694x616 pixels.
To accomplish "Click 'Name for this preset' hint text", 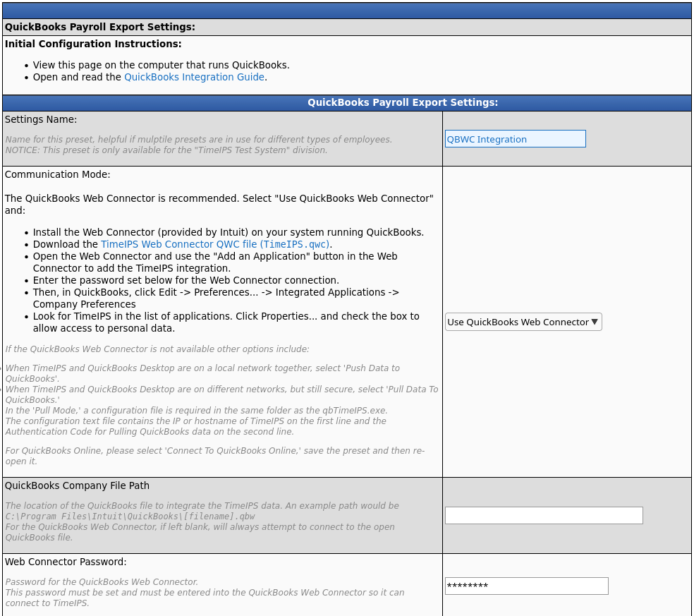I will (x=199, y=140).
